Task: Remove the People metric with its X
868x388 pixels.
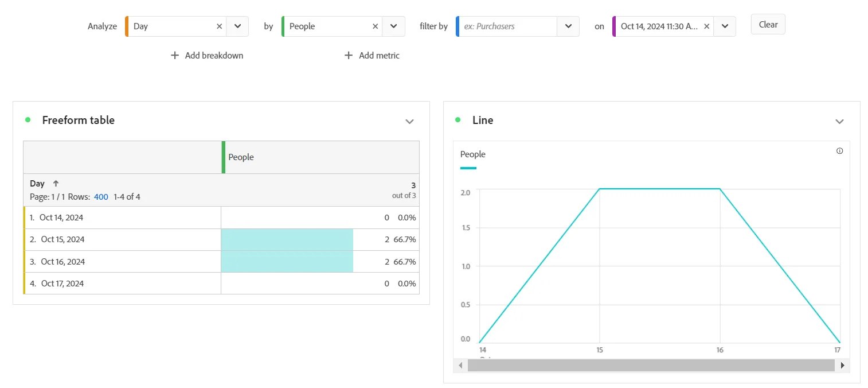Action: click(x=375, y=26)
